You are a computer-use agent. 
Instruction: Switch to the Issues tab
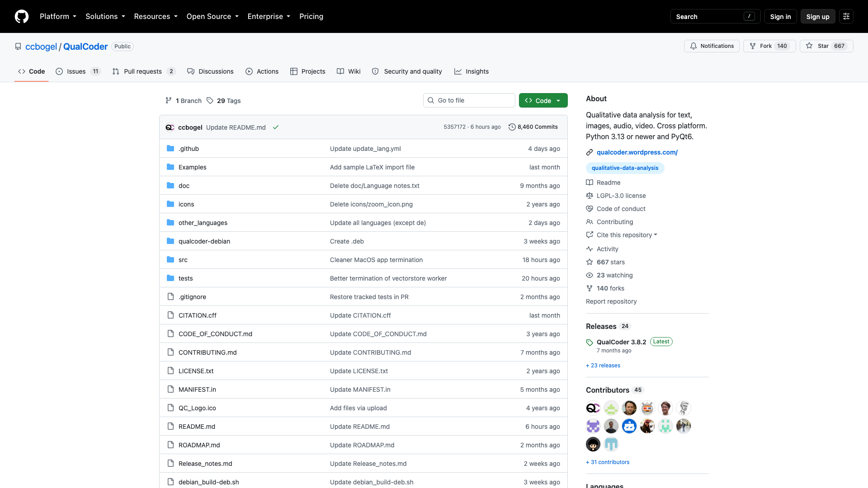point(78,71)
